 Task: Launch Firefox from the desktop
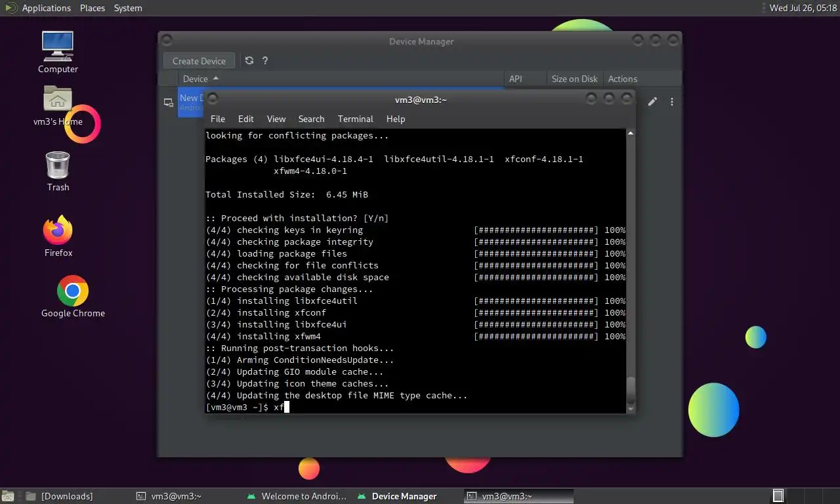(x=58, y=236)
